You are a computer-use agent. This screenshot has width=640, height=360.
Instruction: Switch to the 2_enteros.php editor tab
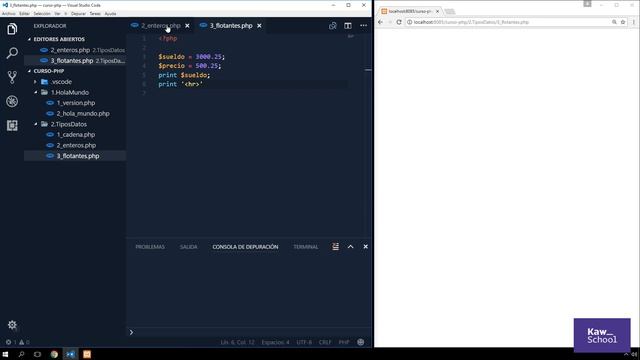160,26
